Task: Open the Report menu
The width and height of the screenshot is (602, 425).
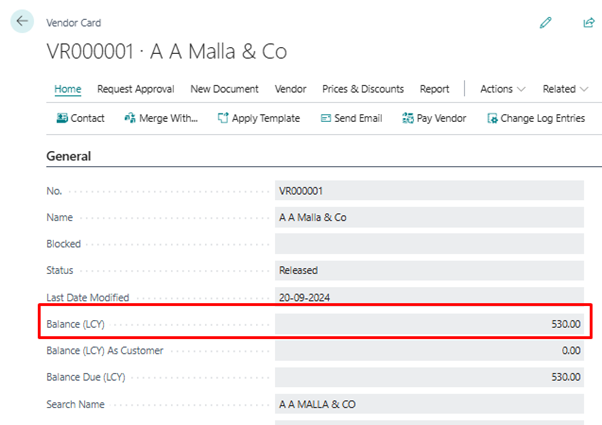Action: (434, 89)
